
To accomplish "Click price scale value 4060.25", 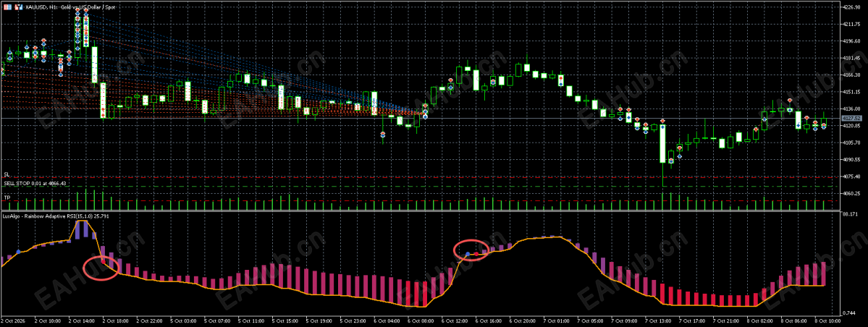I will pyautogui.click(x=851, y=194).
